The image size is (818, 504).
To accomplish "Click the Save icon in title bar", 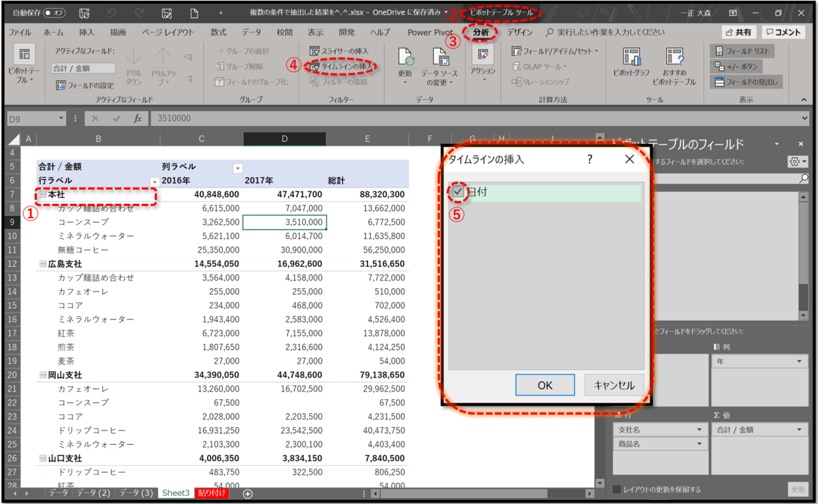I will [x=85, y=13].
